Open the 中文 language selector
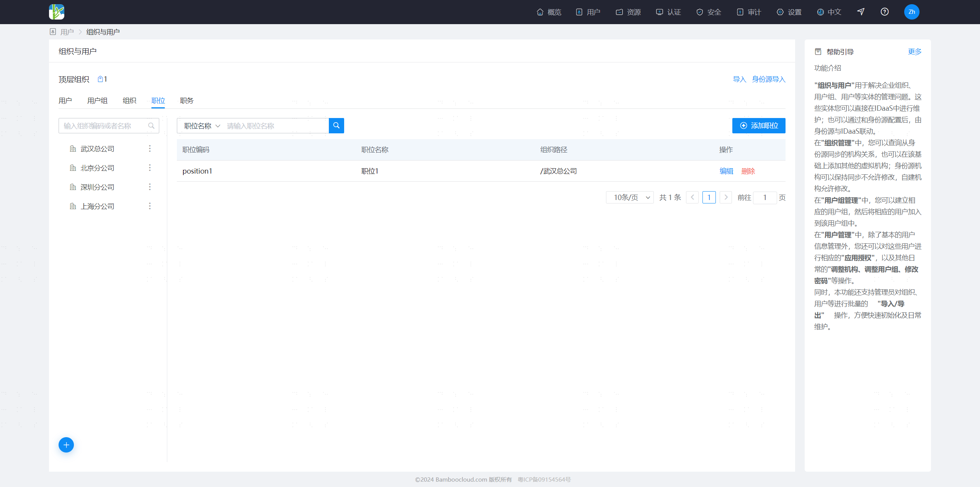Screen dimensions: 980x487 click(x=829, y=12)
